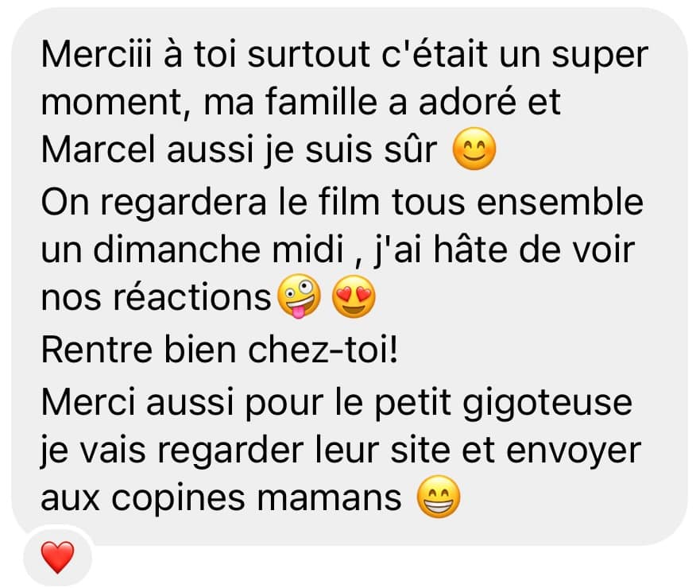Click the word 'dimanche' in the message

176,250
